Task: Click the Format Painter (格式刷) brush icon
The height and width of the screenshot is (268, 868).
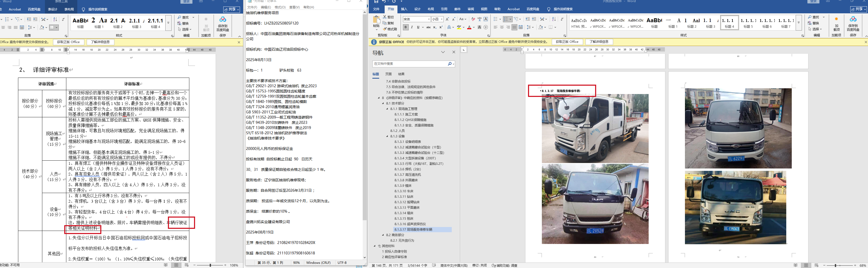Action: (385, 29)
